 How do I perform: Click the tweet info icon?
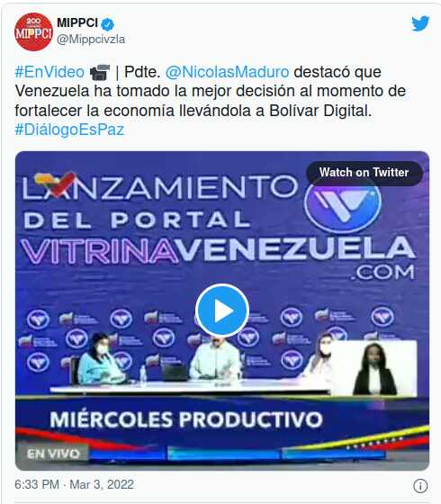pos(420,486)
